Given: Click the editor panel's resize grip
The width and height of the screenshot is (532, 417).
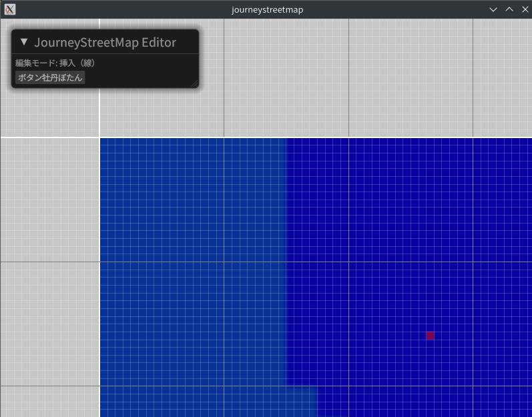Looking at the screenshot, I should pyautogui.click(x=194, y=83).
